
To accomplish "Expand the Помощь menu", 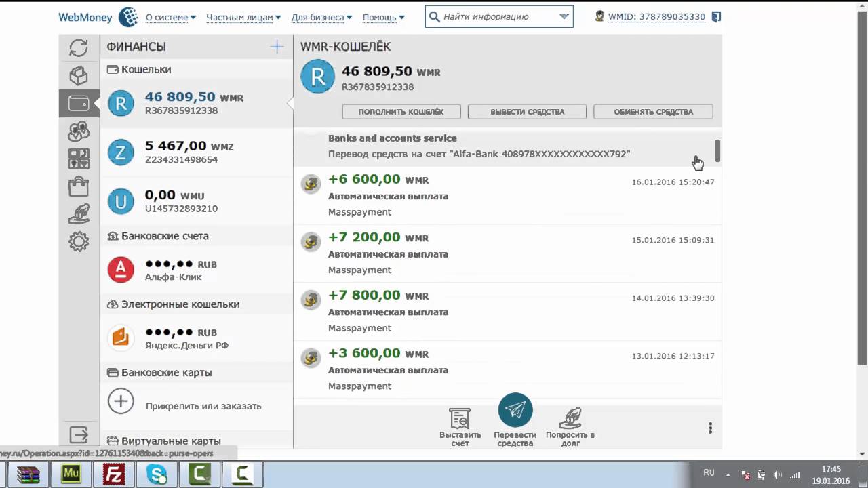I will pos(384,17).
